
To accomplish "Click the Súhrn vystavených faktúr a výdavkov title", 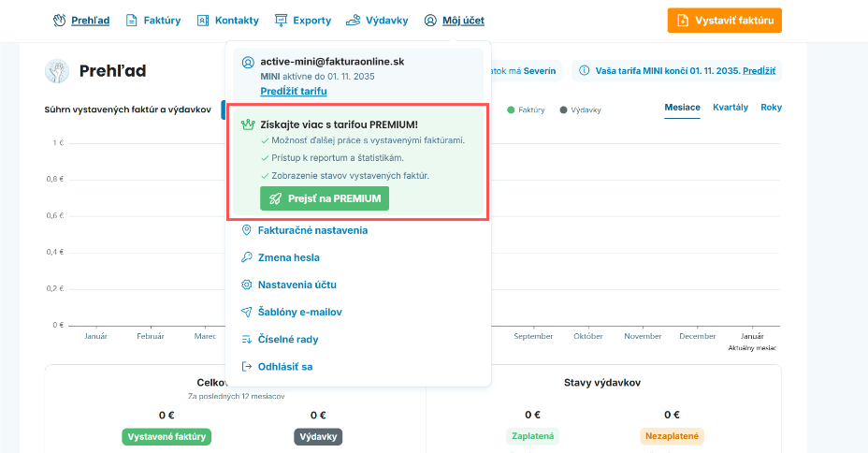I will click(x=128, y=110).
